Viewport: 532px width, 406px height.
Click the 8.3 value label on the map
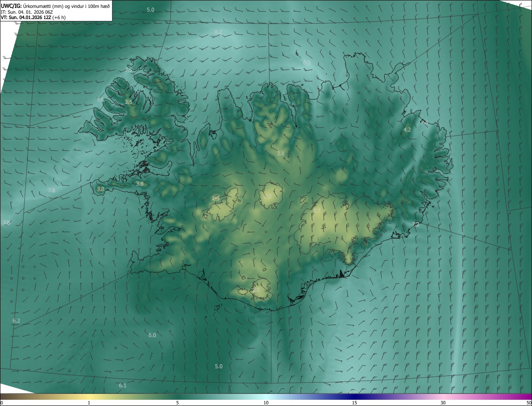[307, 62]
